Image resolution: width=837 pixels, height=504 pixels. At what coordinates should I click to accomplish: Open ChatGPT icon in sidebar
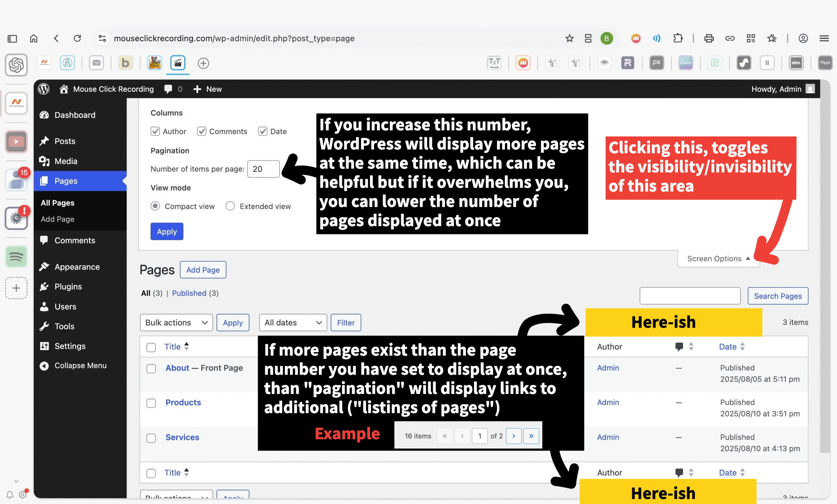[16, 64]
